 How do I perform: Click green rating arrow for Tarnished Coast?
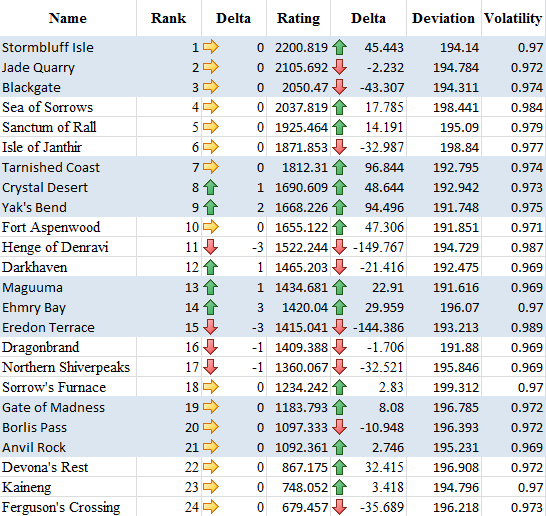(339, 167)
